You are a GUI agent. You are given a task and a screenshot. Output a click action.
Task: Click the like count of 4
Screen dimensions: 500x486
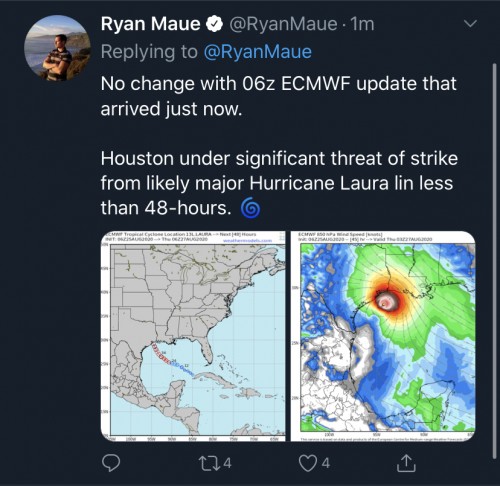click(326, 463)
